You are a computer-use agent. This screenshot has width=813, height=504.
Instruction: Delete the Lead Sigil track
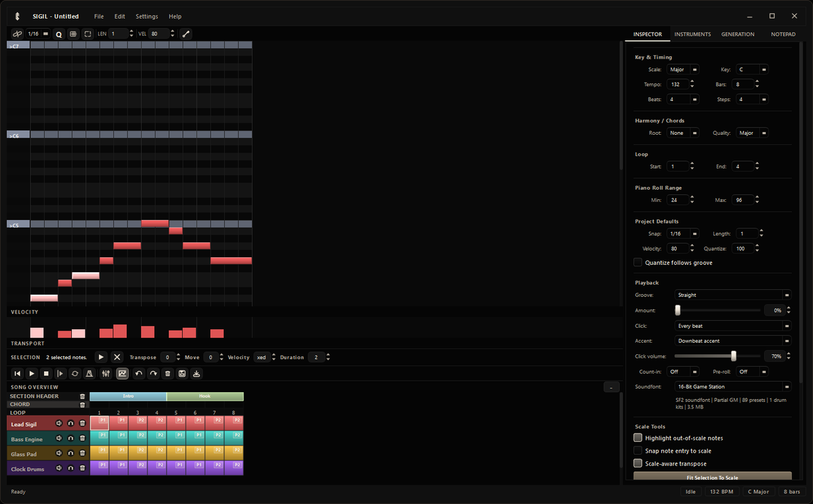pos(82,423)
